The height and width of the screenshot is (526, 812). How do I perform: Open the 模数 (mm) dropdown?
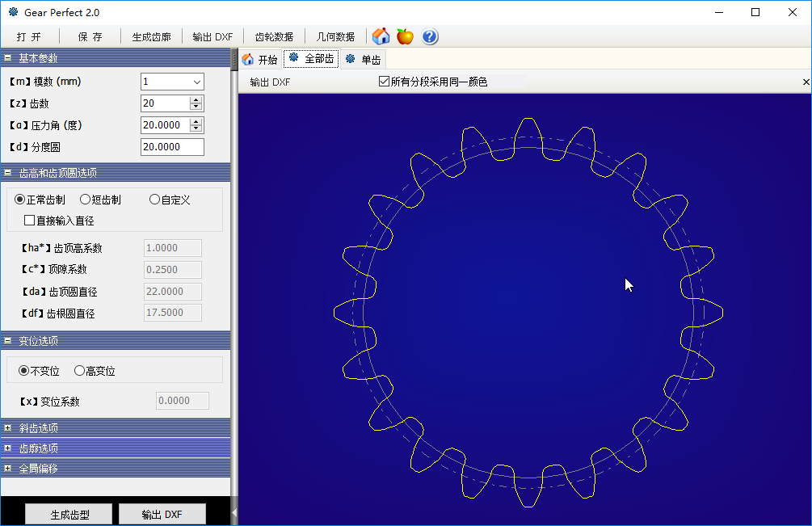pyautogui.click(x=196, y=82)
